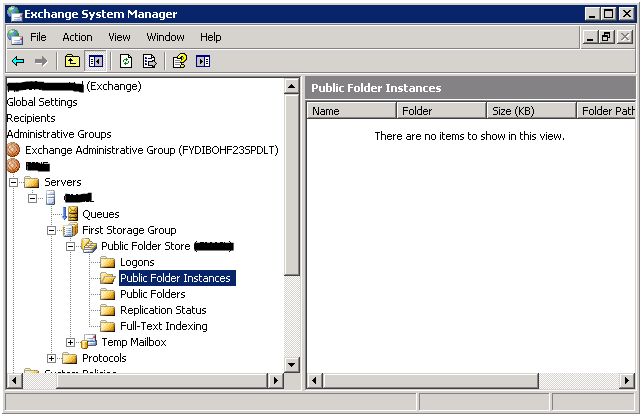Collapse the Servers tree node
The image size is (642, 416).
click(14, 182)
